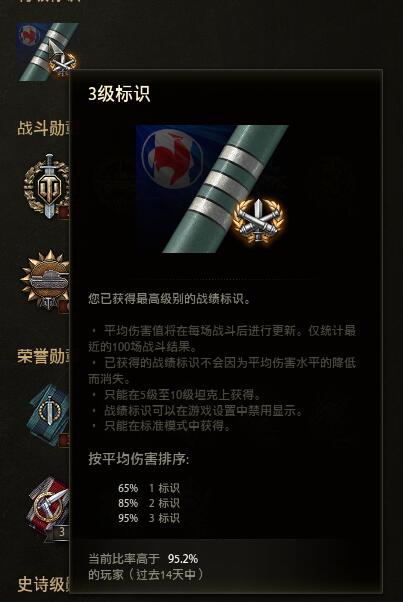Select the 85% 2 标识 row
Image resolution: width=403 pixels, height=602 pixels.
coord(149,503)
